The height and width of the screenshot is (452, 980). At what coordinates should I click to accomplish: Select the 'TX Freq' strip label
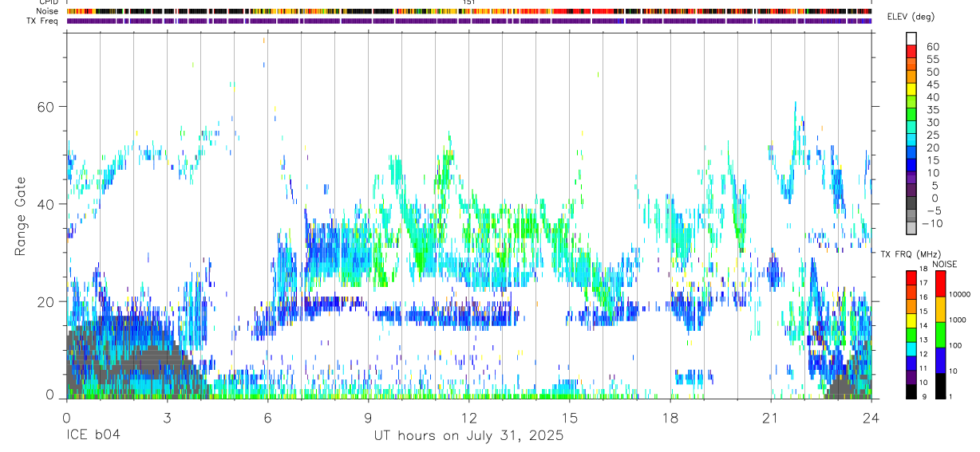(43, 21)
